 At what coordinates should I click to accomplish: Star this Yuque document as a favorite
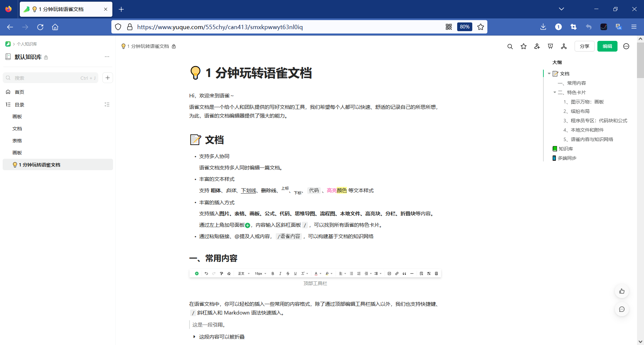click(524, 47)
